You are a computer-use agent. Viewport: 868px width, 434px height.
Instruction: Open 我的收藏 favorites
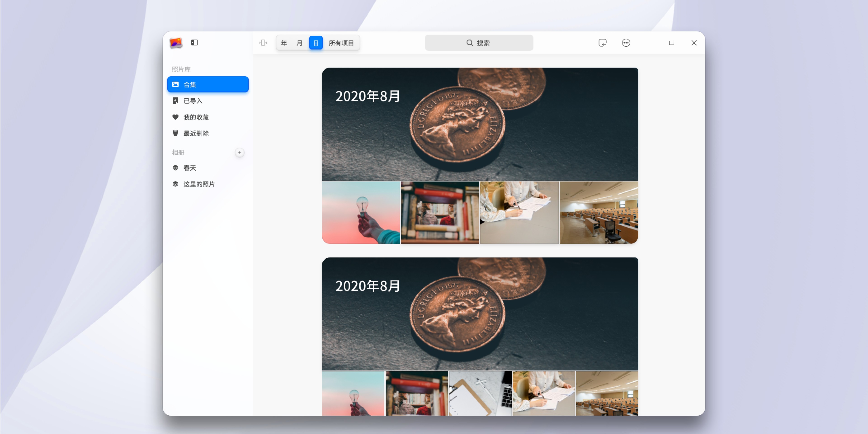pyautogui.click(x=208, y=117)
